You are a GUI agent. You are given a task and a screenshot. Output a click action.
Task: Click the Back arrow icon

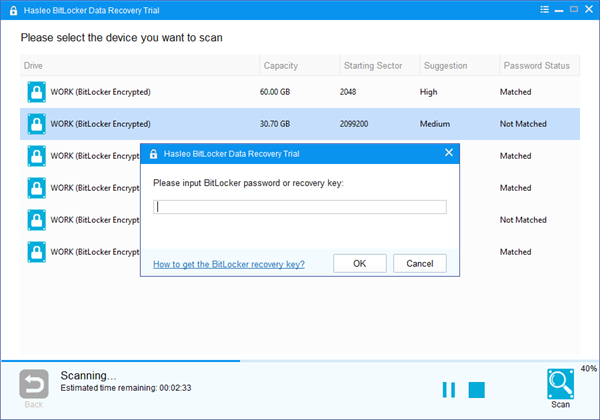(x=33, y=384)
